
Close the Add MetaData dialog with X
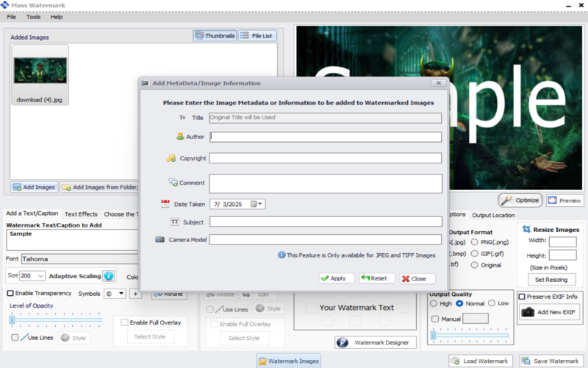tap(438, 83)
